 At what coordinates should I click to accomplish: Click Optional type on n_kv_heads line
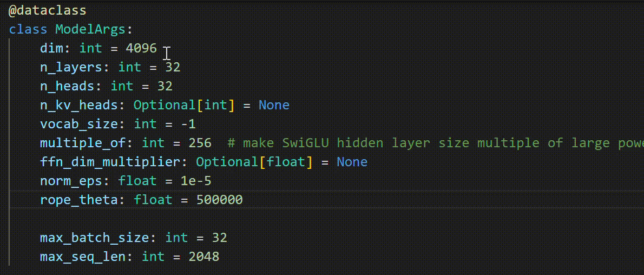tap(165, 105)
